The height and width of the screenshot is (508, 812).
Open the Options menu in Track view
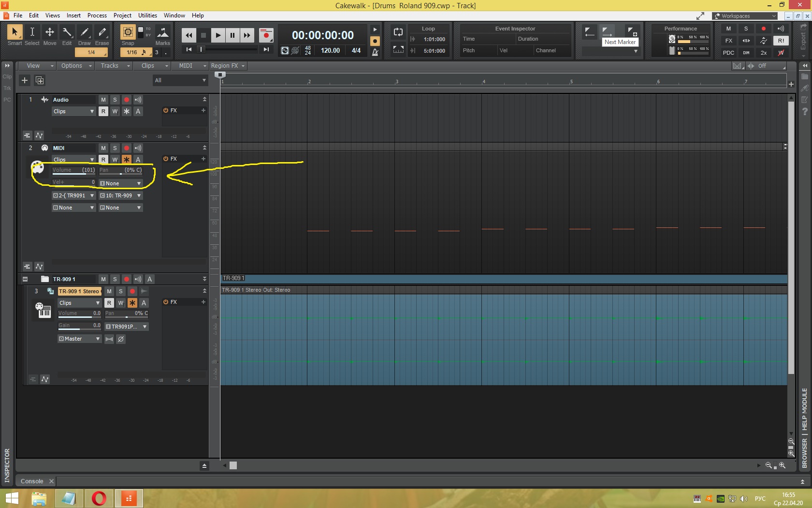coord(75,66)
